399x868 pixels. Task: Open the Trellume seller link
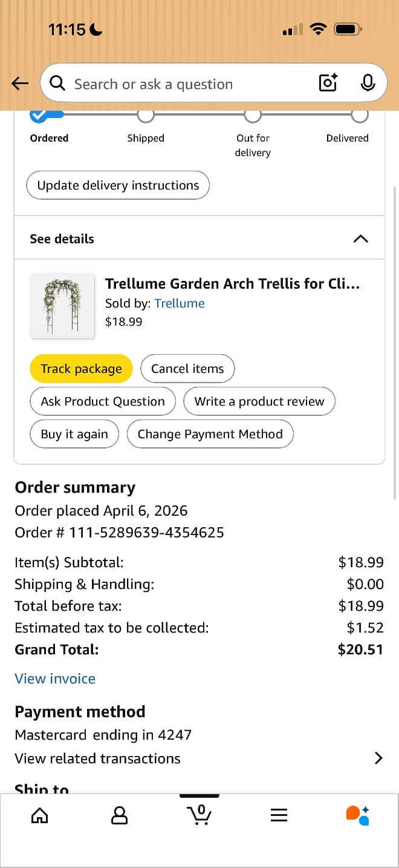coord(180,303)
